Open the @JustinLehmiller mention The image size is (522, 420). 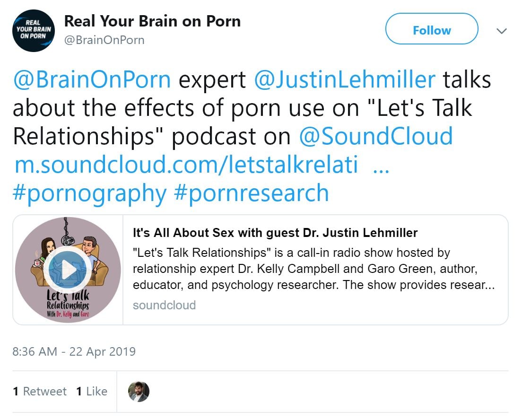[345, 79]
